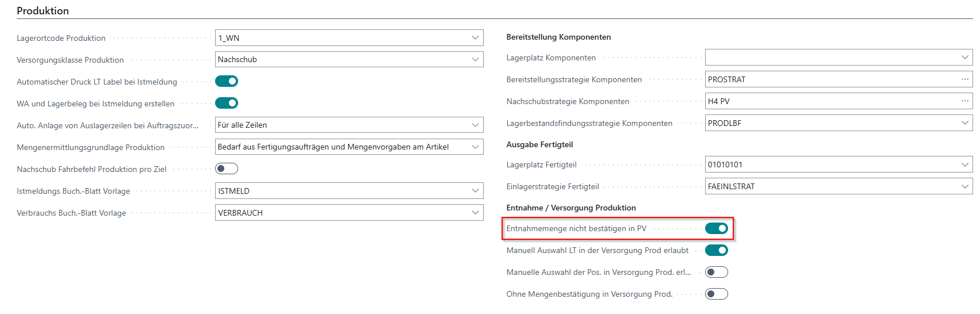Viewport: 980px width, 314px height.
Task: Expand Lagerortcode Produktion dropdown
Action: point(475,38)
